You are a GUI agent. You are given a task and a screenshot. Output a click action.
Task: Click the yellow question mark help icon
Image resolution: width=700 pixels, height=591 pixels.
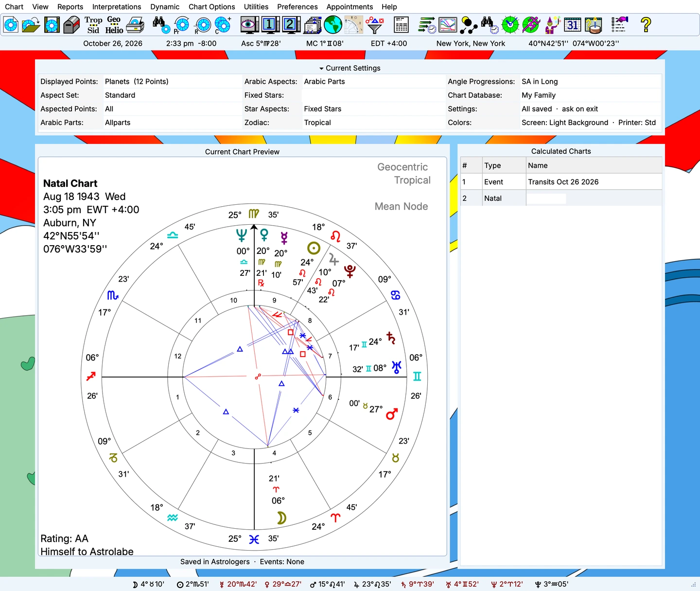[646, 25]
